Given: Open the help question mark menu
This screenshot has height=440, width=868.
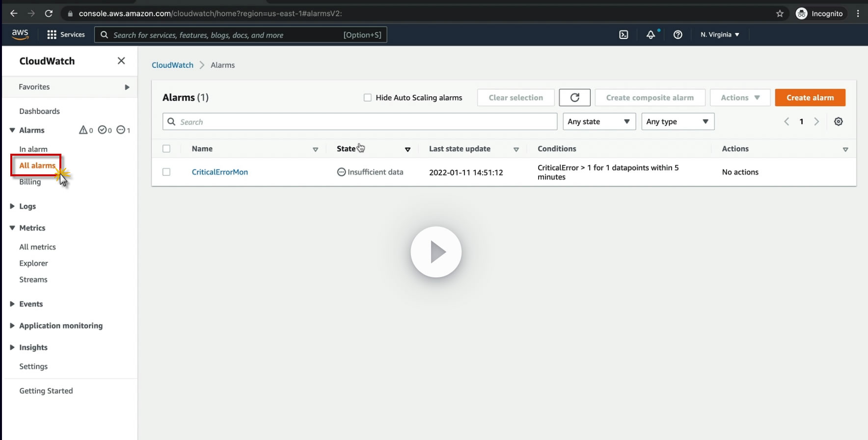Looking at the screenshot, I should point(678,35).
